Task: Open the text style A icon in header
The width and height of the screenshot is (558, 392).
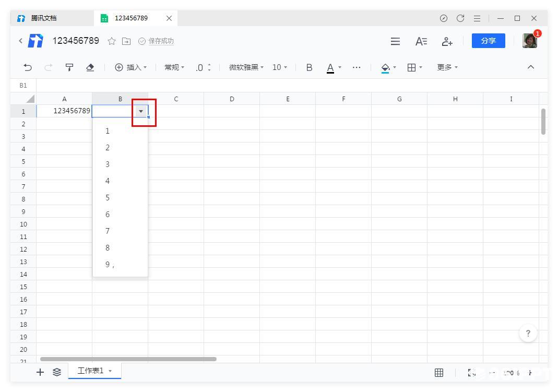Action: (421, 41)
